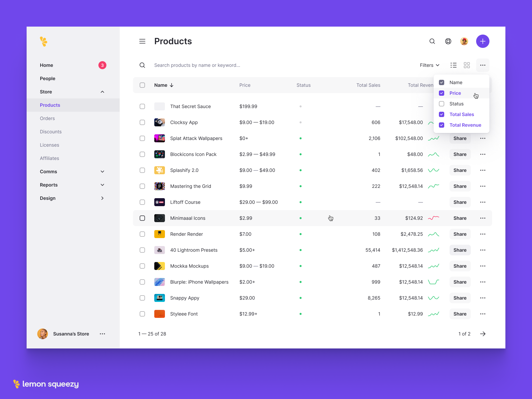Open more options for Blockicons Icon Pack
Viewport: 532px width, 399px height.
(483, 154)
